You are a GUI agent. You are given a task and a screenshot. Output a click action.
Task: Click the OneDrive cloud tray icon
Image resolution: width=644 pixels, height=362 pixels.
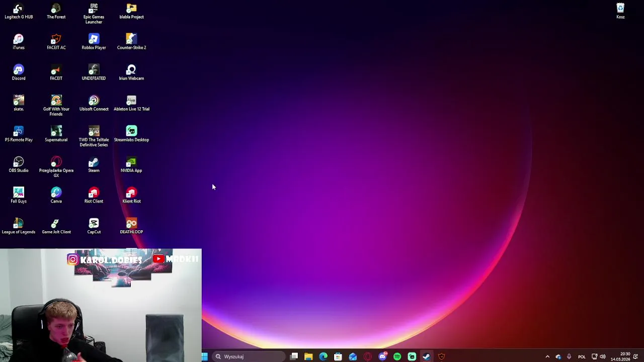558,356
